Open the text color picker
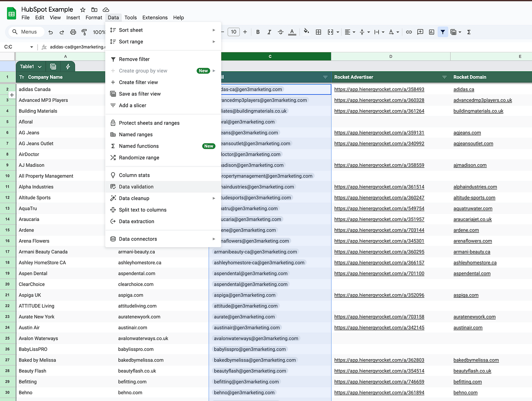Image resolution: width=532 pixels, height=401 pixels. pos(292,32)
